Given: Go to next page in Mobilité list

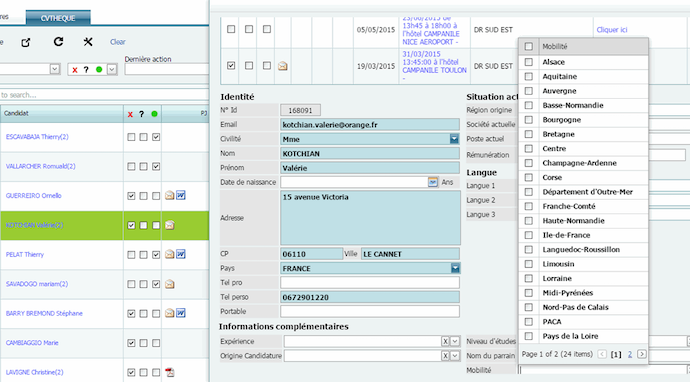Looking at the screenshot, I should point(642,354).
